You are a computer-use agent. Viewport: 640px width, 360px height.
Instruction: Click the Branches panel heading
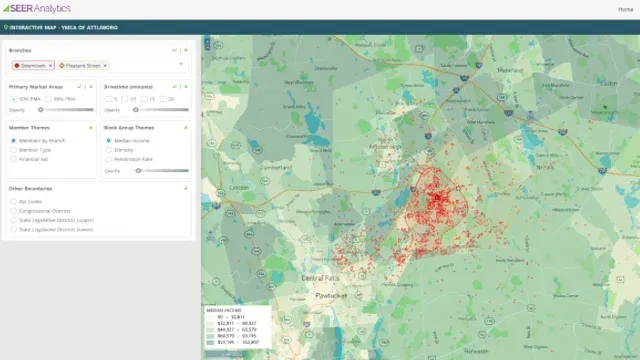coord(20,50)
